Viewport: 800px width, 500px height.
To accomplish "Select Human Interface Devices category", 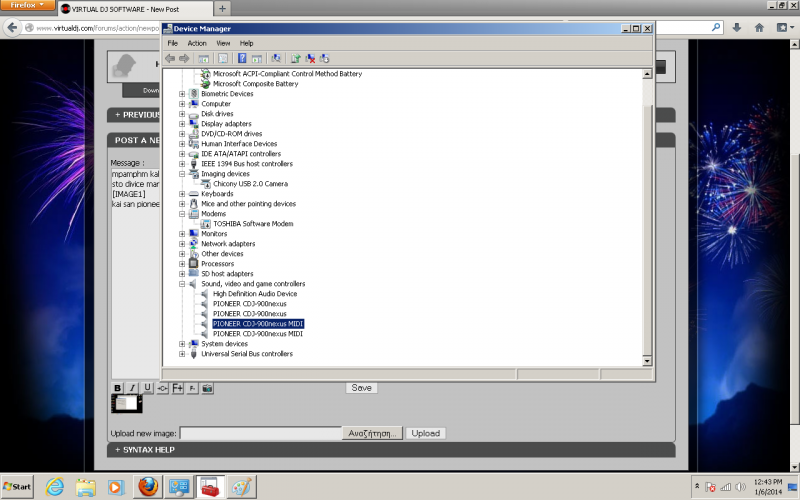I will [239, 144].
